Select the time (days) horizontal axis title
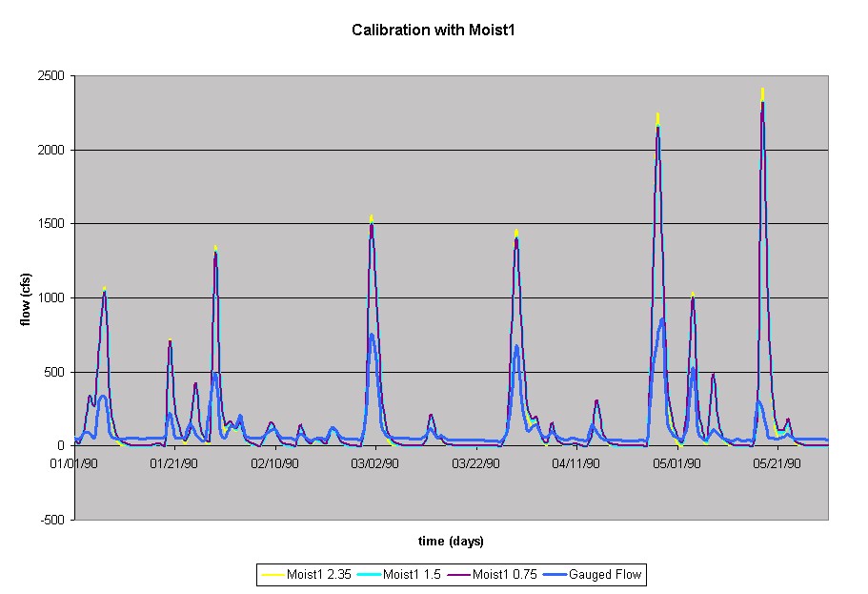Screen dimensions: 868x594 (451, 542)
